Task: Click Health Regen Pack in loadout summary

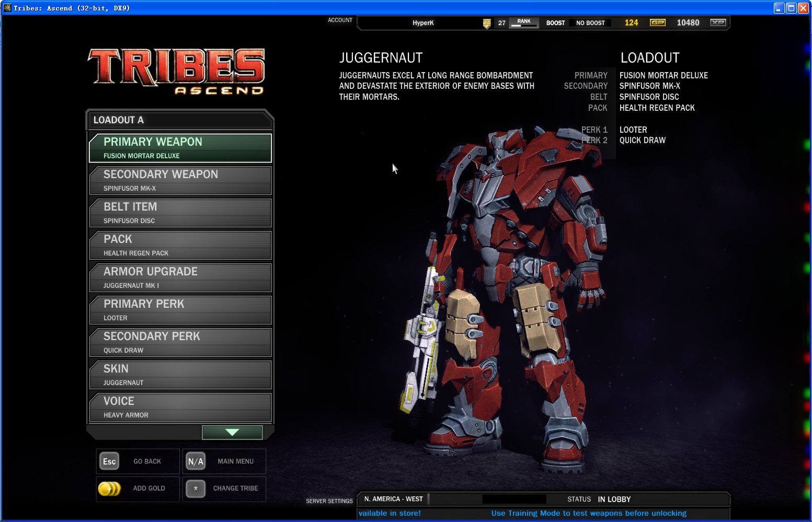Action: (x=657, y=108)
